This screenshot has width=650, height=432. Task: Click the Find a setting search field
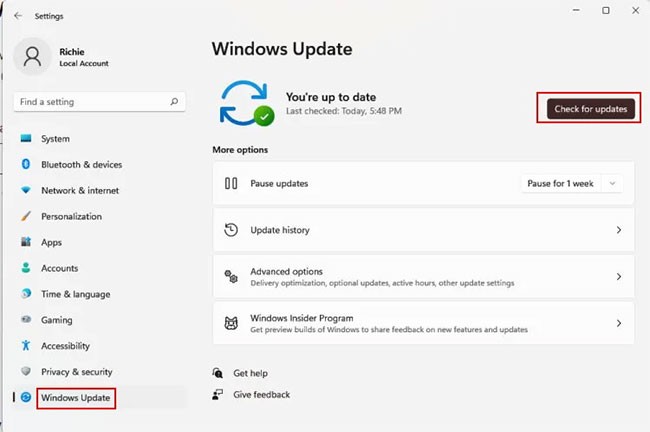coord(90,102)
